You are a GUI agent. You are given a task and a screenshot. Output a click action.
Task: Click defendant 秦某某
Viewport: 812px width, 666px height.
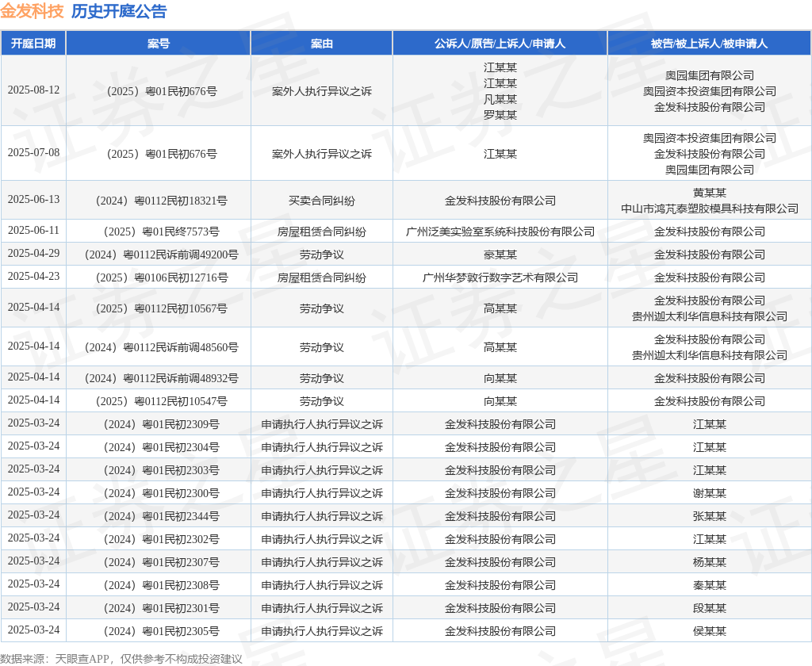(x=710, y=585)
